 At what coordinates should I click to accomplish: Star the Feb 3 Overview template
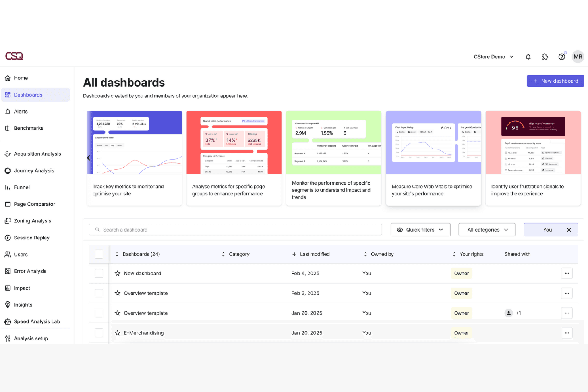[118, 293]
